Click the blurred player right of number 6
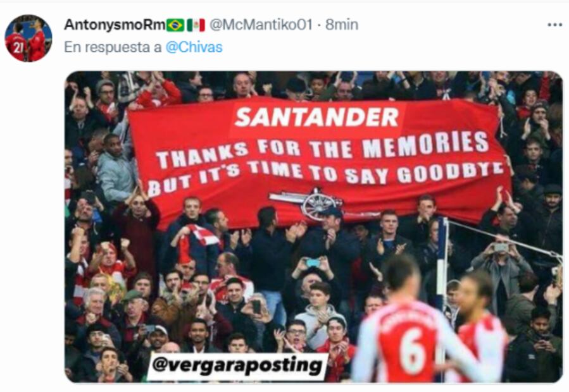 pos(479,326)
